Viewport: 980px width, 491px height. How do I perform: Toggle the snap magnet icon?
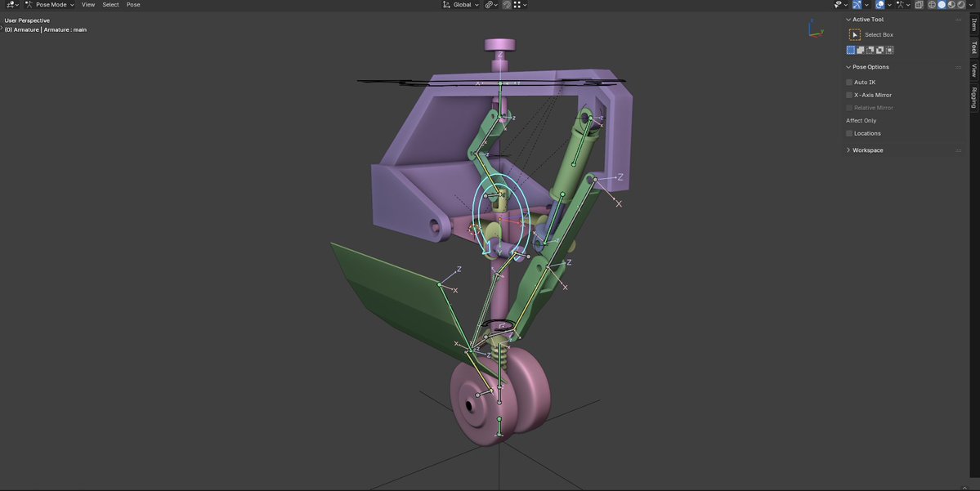pyautogui.click(x=507, y=4)
